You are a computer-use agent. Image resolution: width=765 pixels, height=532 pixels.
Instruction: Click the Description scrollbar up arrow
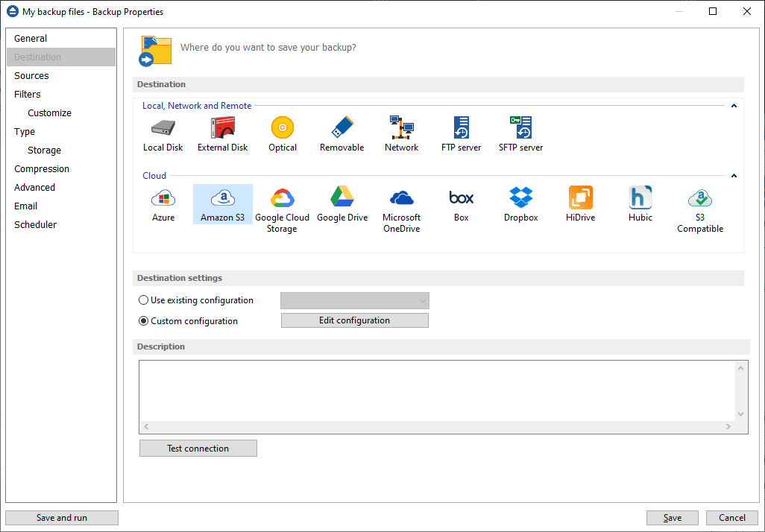[740, 368]
